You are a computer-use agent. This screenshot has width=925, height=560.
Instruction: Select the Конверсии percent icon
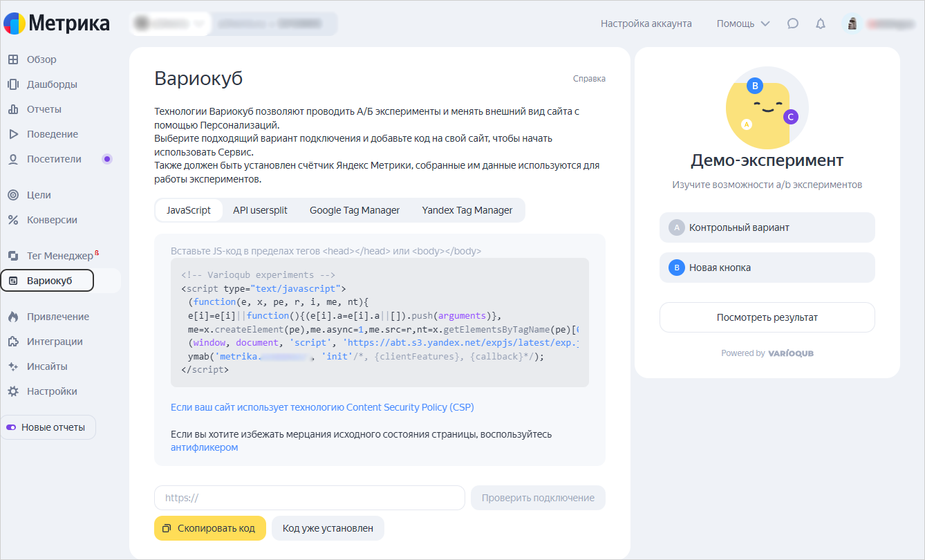pos(13,220)
